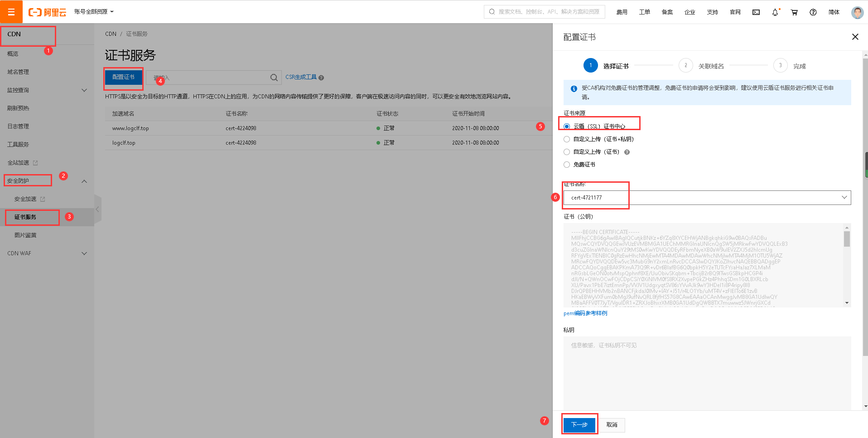Click the CDN breadcrumb link

click(x=111, y=34)
